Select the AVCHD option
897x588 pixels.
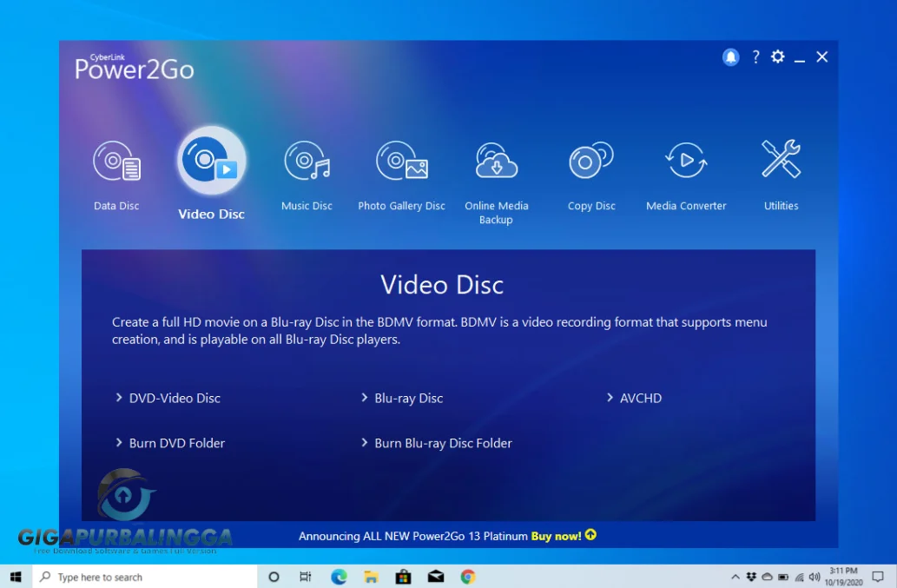click(x=640, y=398)
